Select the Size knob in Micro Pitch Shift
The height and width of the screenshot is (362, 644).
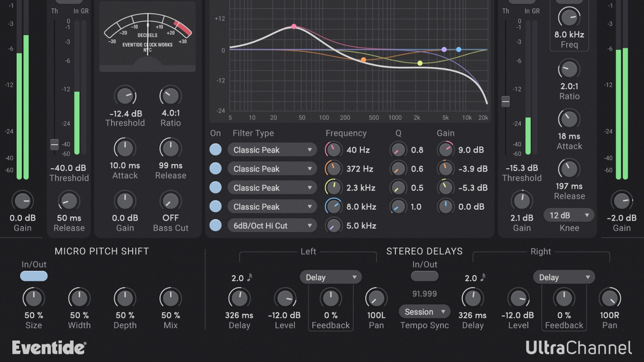[34, 298]
